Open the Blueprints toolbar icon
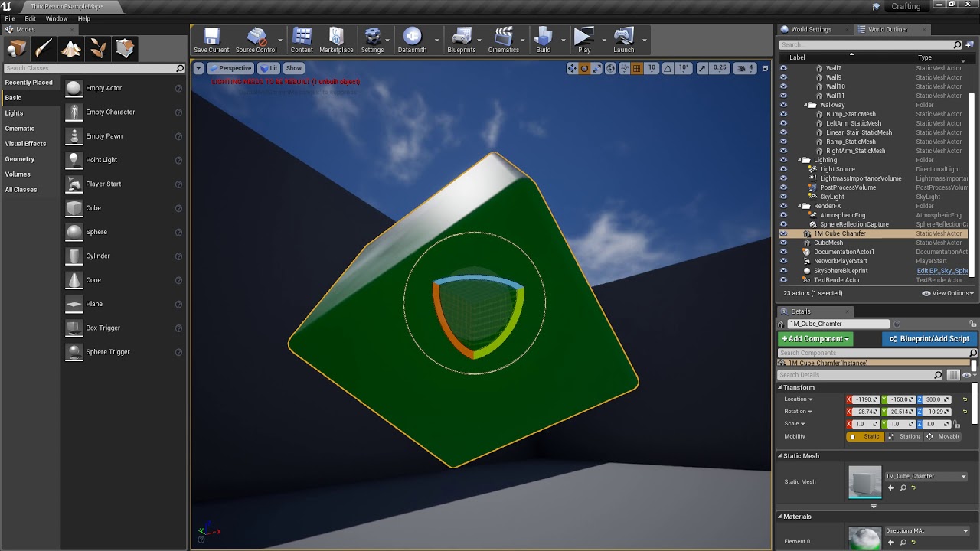The image size is (980, 551). point(461,41)
